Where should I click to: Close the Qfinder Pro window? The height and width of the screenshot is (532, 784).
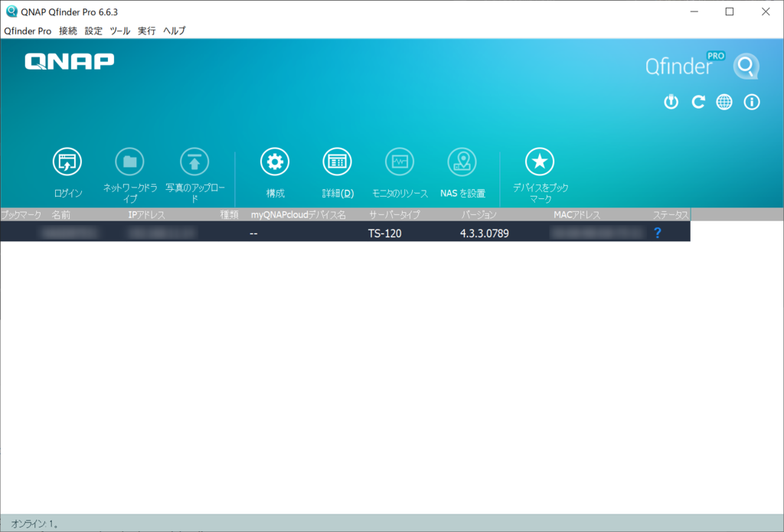766,11
